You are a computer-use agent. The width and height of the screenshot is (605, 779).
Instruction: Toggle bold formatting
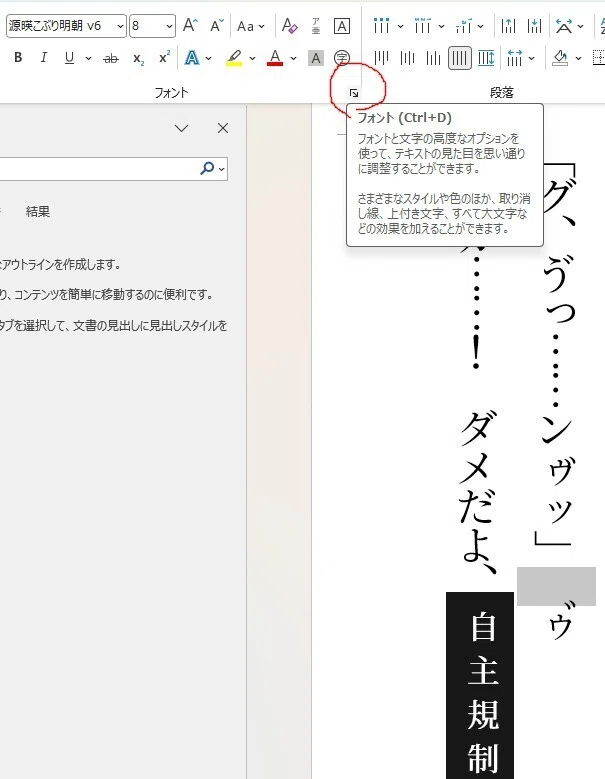(x=18, y=58)
